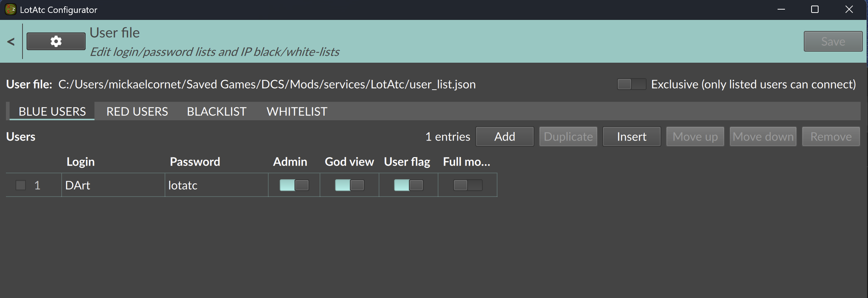Screen dimensions: 868x298
Task: Toggle Exclusive listed-users-only switch
Action: coord(631,84)
